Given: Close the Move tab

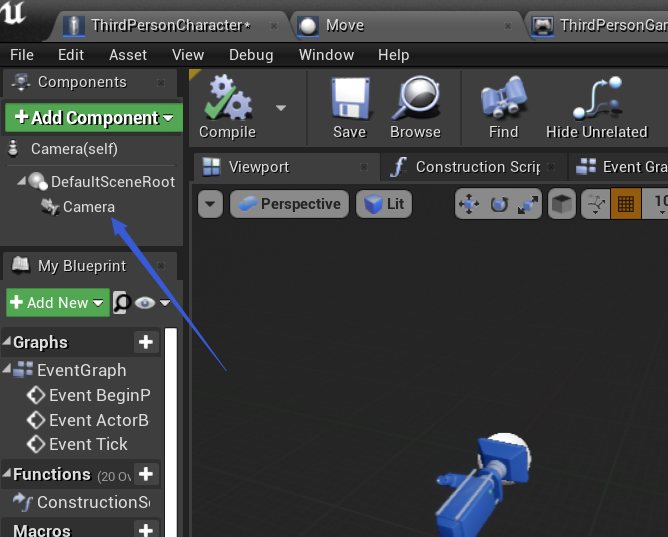Looking at the screenshot, I should [x=508, y=26].
